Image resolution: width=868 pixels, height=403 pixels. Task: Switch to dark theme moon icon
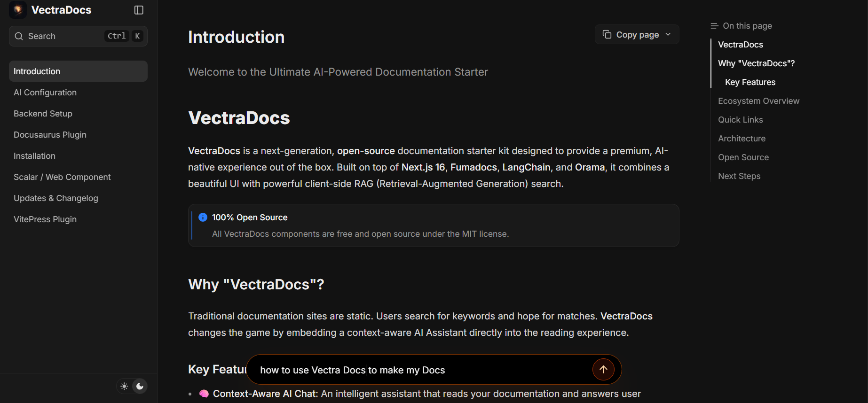tap(140, 386)
